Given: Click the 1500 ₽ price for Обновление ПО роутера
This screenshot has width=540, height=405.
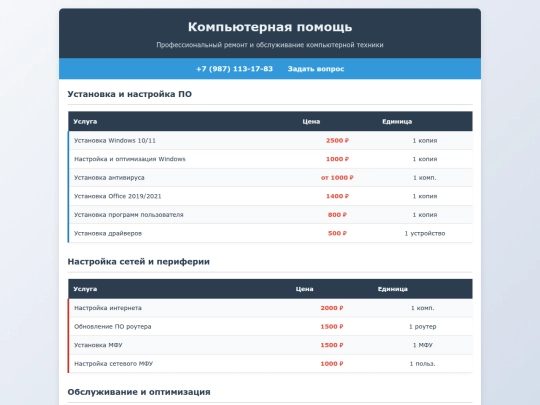Looking at the screenshot, I should pos(332,326).
